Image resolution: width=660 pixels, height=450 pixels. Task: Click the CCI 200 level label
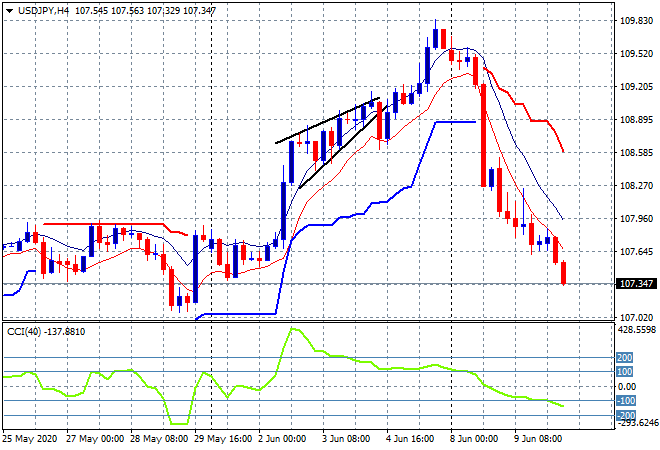click(x=625, y=358)
